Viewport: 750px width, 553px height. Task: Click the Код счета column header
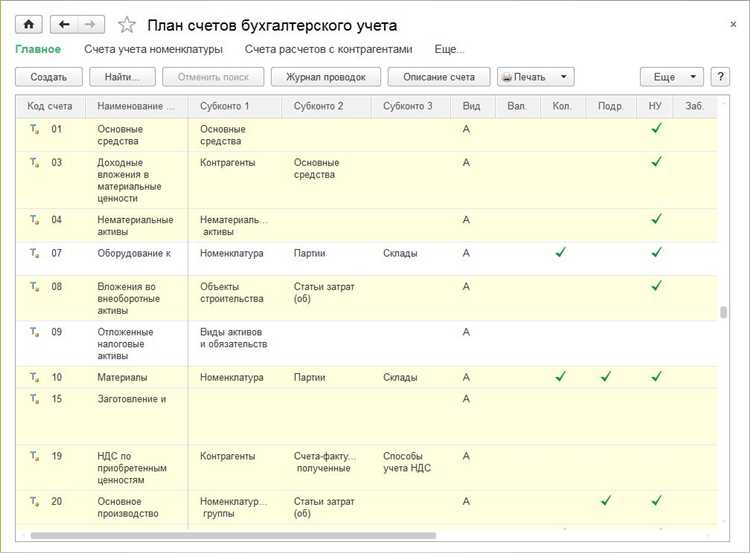(50, 106)
